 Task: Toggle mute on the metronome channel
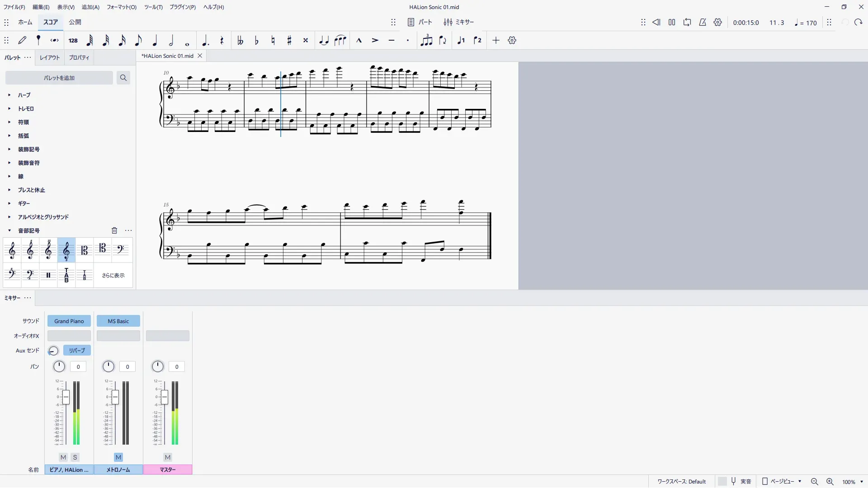(x=118, y=457)
